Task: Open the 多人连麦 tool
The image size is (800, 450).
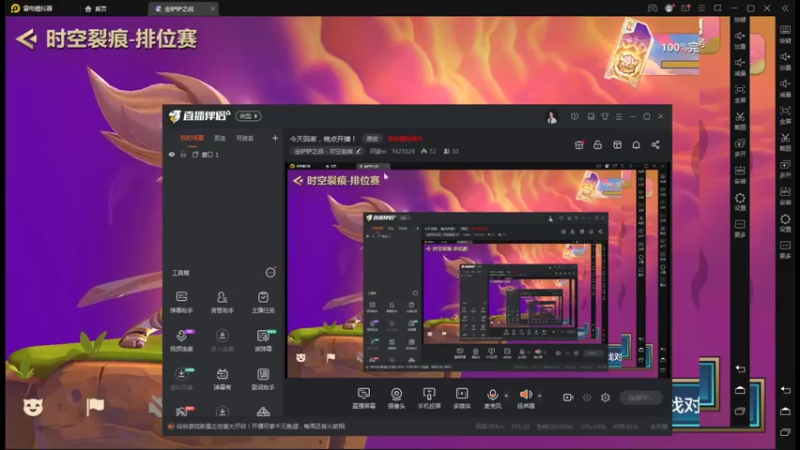Action: pos(222,340)
